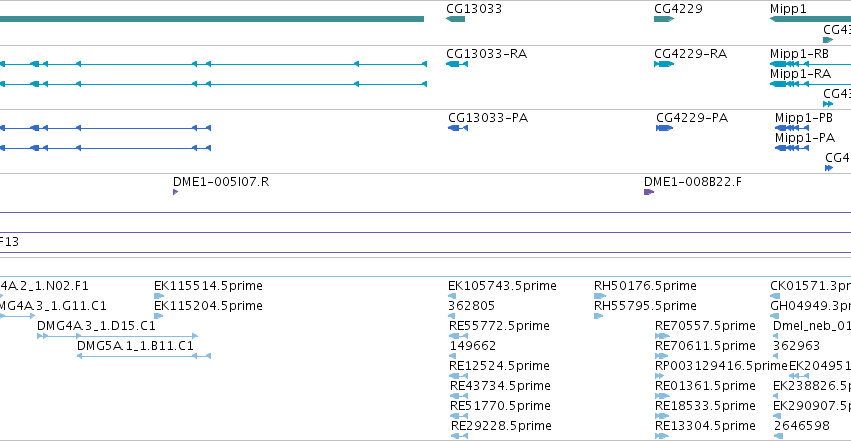This screenshot has height=441, width=851.
Task: Click the RE55772.5prime EST label
Action: [499, 325]
